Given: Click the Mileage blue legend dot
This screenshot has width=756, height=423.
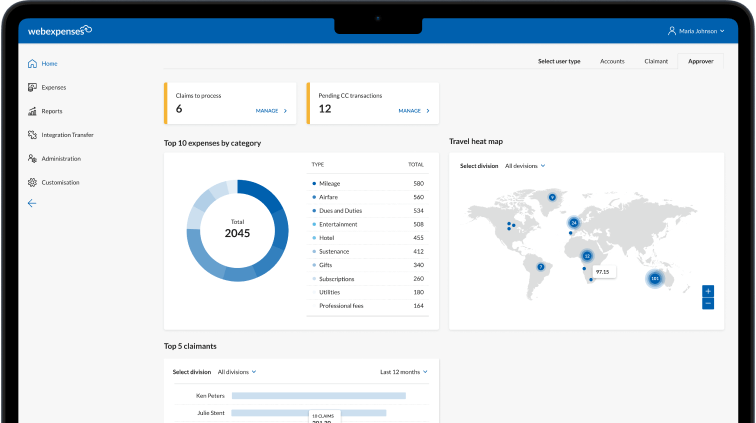Looking at the screenshot, I should (x=314, y=184).
